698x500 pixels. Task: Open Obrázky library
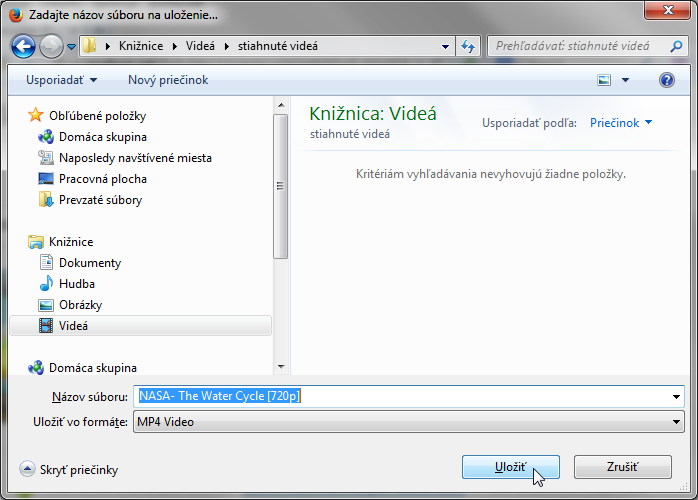click(x=81, y=305)
